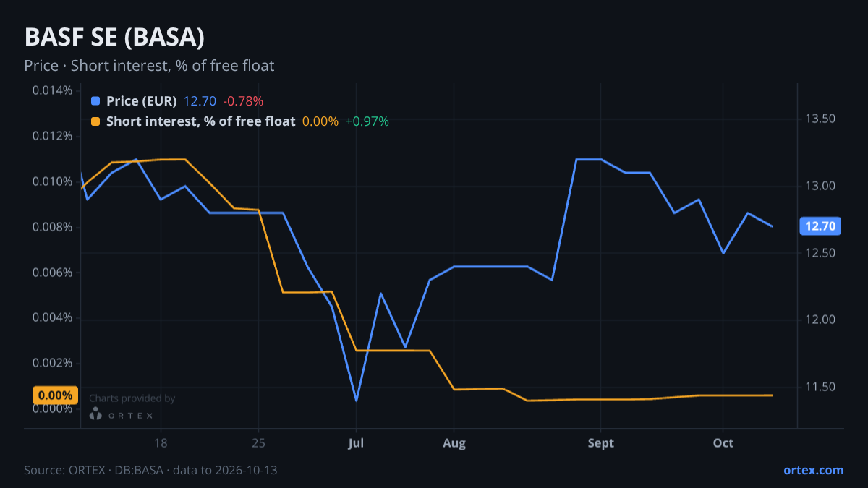Click the 0.006% left axis label
The height and width of the screenshot is (488, 868).
pyautogui.click(x=52, y=273)
